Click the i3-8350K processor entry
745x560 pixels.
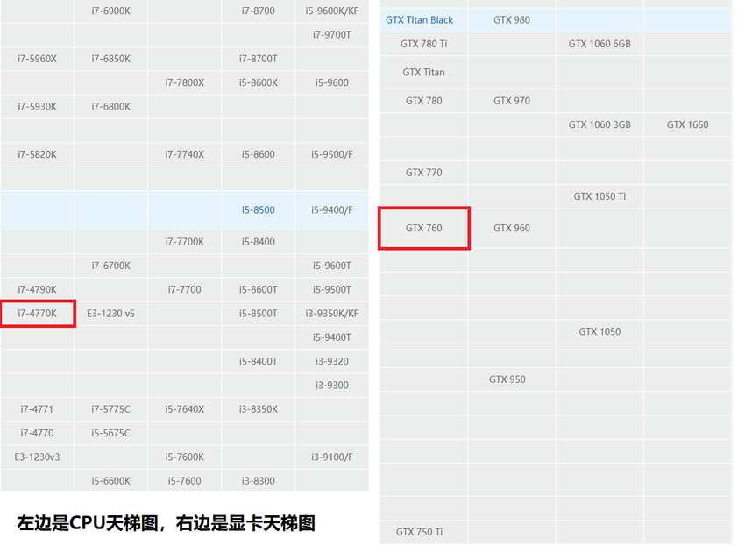(258, 409)
